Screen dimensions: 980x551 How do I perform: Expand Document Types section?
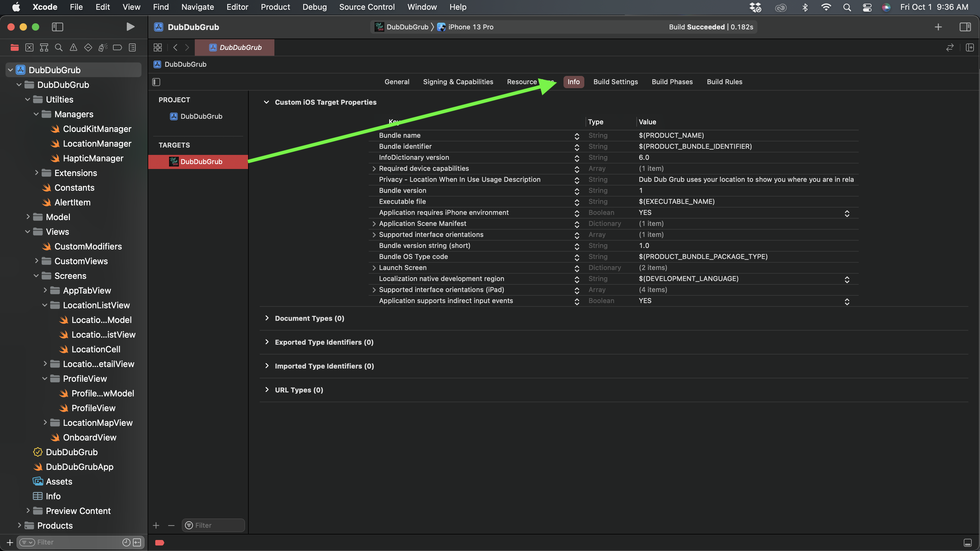pyautogui.click(x=267, y=318)
